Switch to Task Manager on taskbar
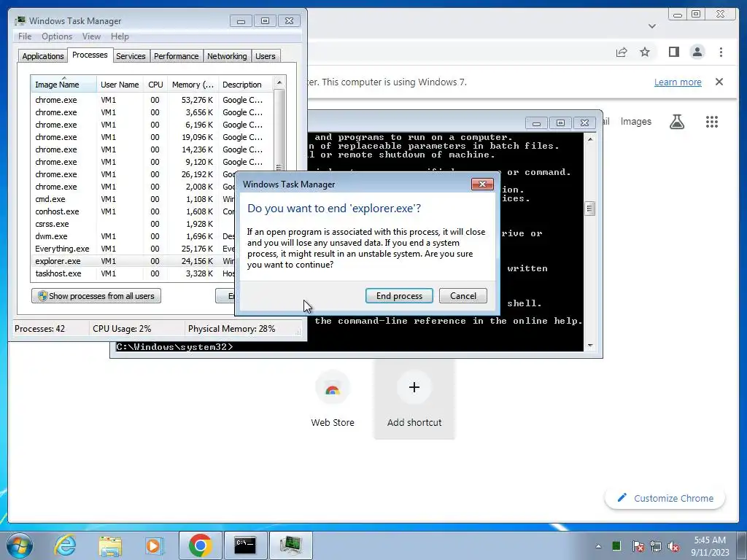 tap(290, 545)
